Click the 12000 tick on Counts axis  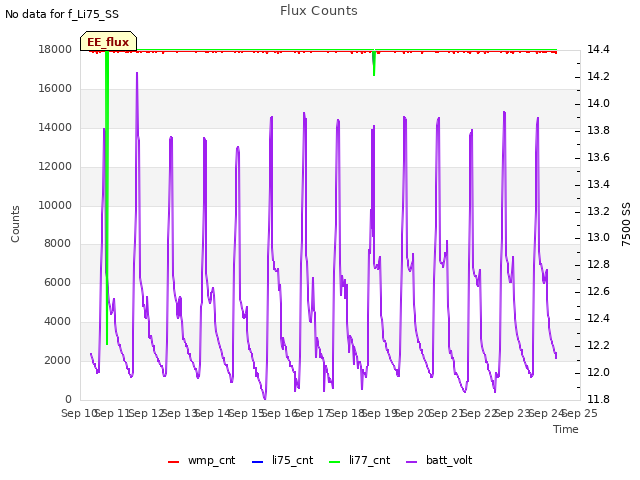(55, 166)
